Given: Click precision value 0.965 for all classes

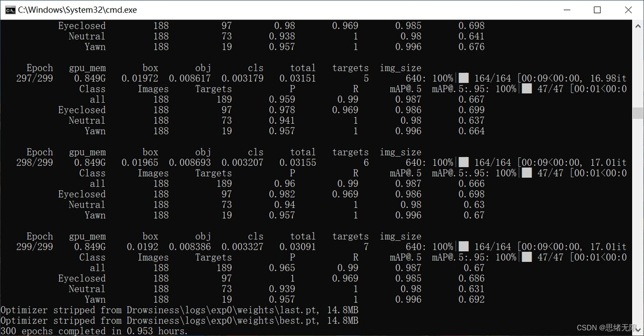Looking at the screenshot, I should click(x=282, y=268).
